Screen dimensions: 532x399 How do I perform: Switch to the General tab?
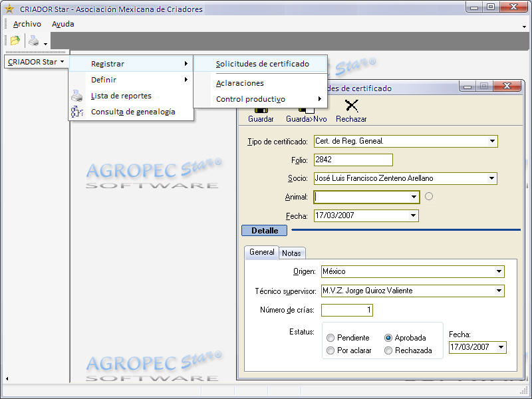click(261, 252)
